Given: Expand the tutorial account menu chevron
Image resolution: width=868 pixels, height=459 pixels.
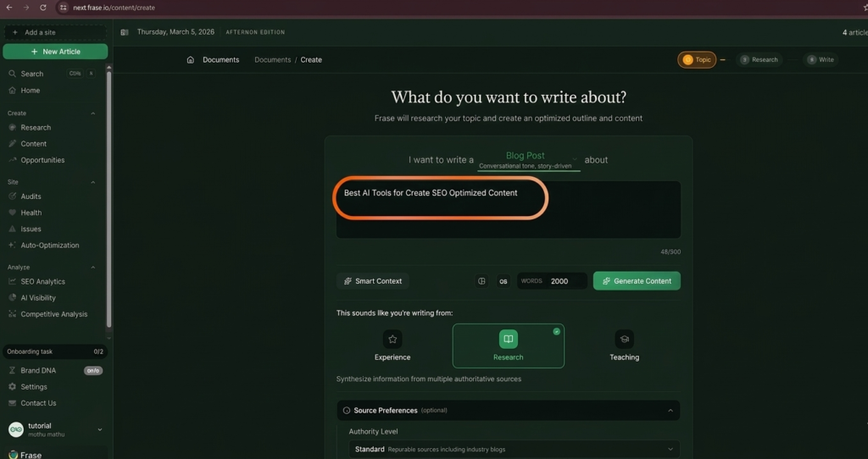Looking at the screenshot, I should coord(100,429).
